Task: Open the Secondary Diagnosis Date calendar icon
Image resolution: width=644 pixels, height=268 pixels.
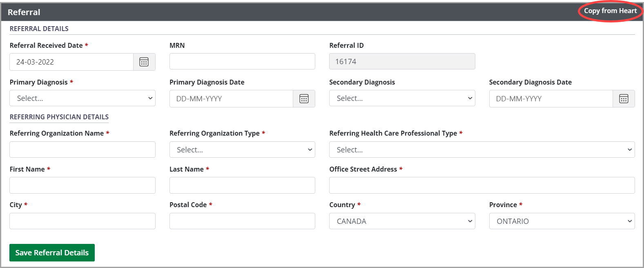Action: pos(624,99)
